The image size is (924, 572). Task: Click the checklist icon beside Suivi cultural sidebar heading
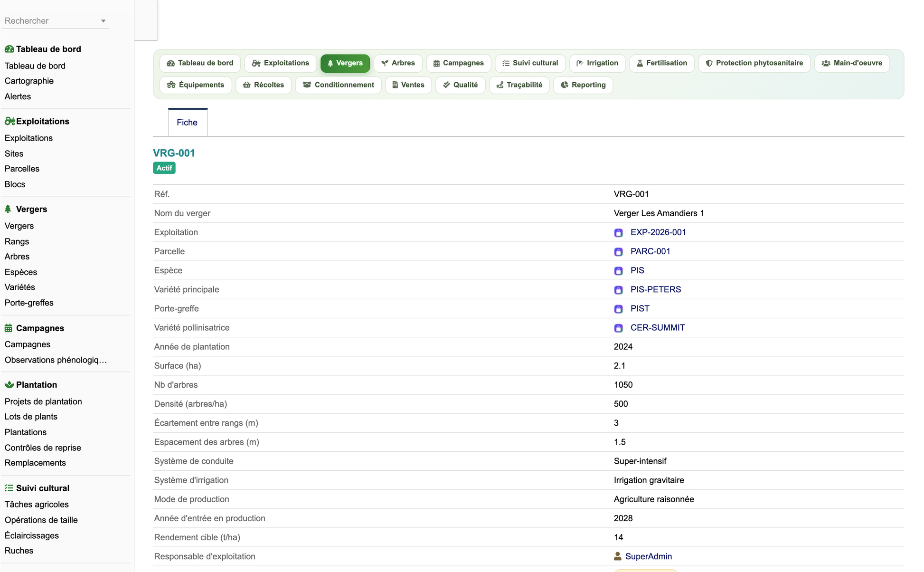click(x=9, y=488)
